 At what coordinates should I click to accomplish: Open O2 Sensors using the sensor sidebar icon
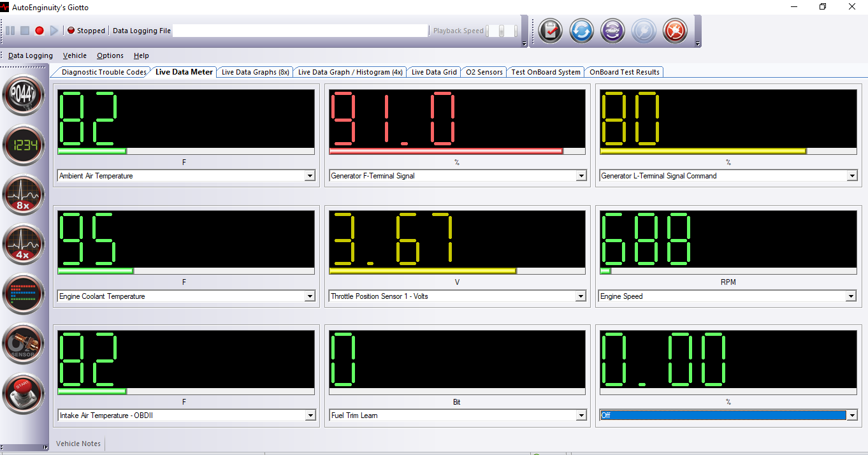(24, 343)
